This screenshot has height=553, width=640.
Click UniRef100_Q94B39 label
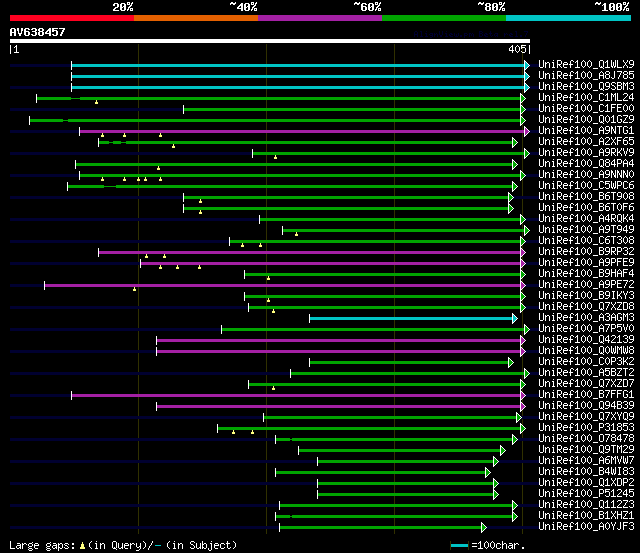(x=586, y=406)
